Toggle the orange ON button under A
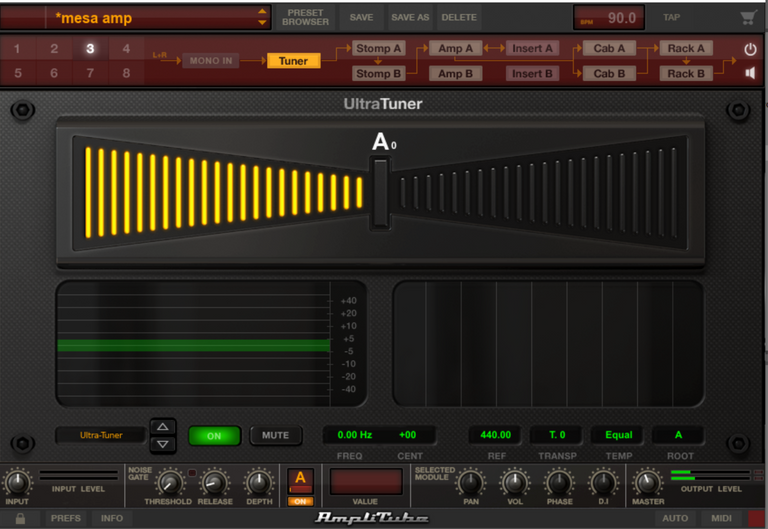The width and height of the screenshot is (768, 529). pyautogui.click(x=300, y=501)
